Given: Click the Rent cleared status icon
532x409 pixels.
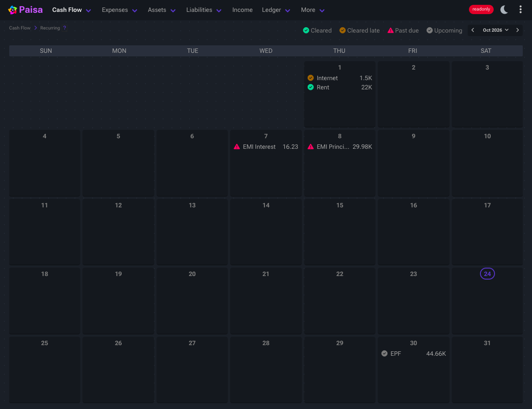Looking at the screenshot, I should (311, 87).
